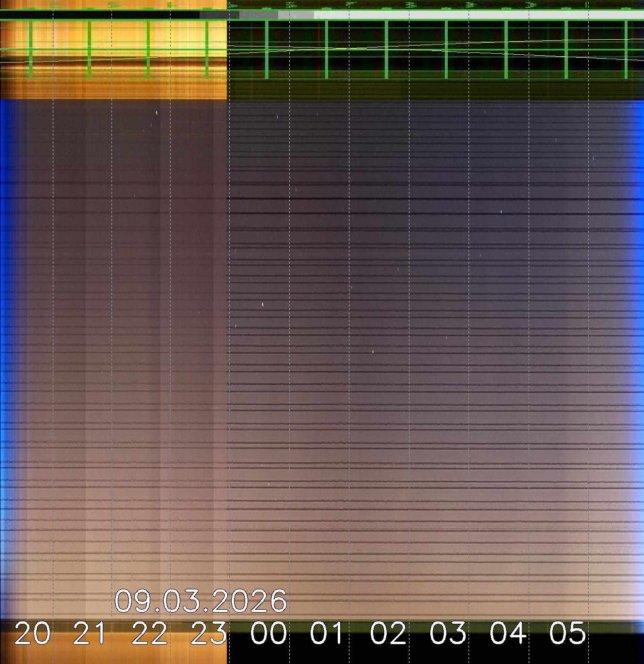644x664 pixels.
Task: Select the 22 hour label
Action: pyautogui.click(x=150, y=633)
